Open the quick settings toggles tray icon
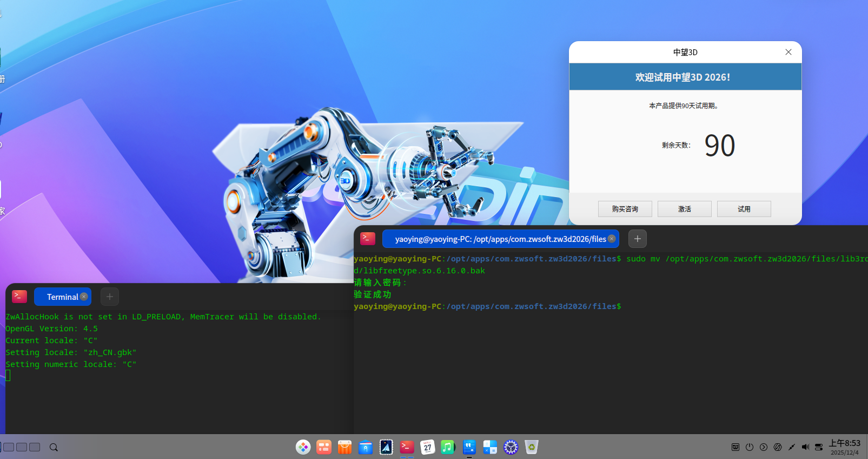This screenshot has width=868, height=459. click(819, 447)
